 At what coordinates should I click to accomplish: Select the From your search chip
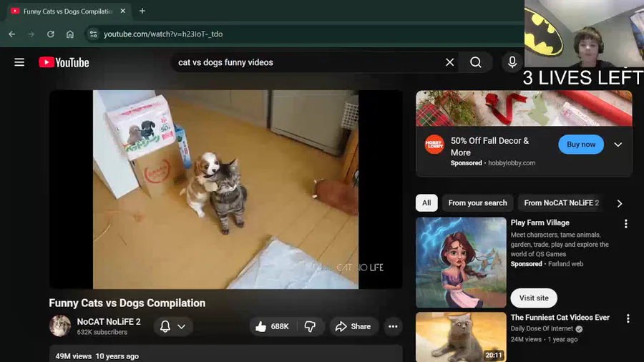pyautogui.click(x=477, y=202)
